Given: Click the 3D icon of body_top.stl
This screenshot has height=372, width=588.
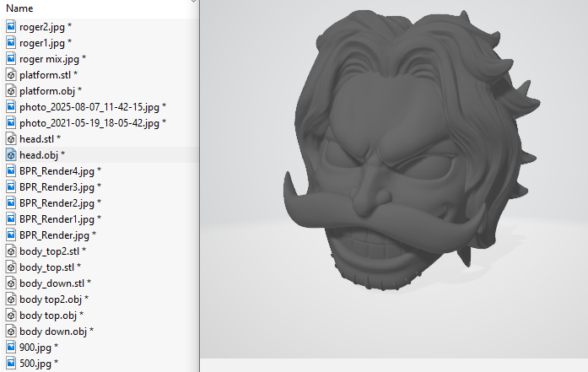Looking at the screenshot, I should pyautogui.click(x=11, y=267).
